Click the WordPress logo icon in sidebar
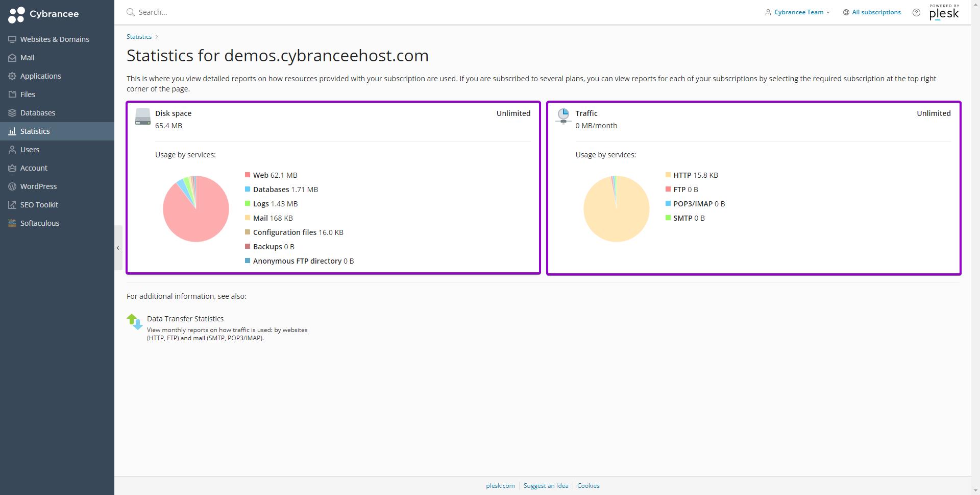This screenshot has height=495, width=980. 12,186
